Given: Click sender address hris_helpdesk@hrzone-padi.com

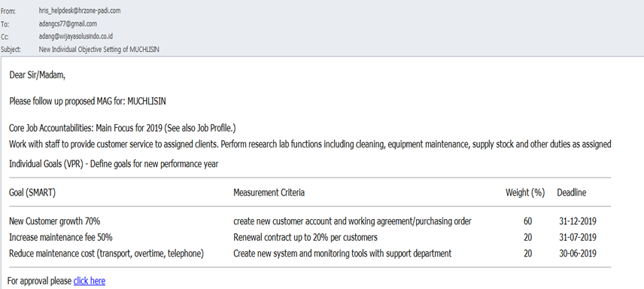Looking at the screenshot, I should [80, 11].
